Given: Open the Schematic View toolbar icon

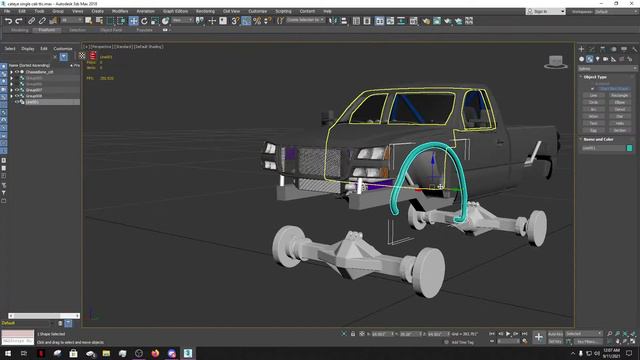Looking at the screenshot, I should click(x=401, y=21).
